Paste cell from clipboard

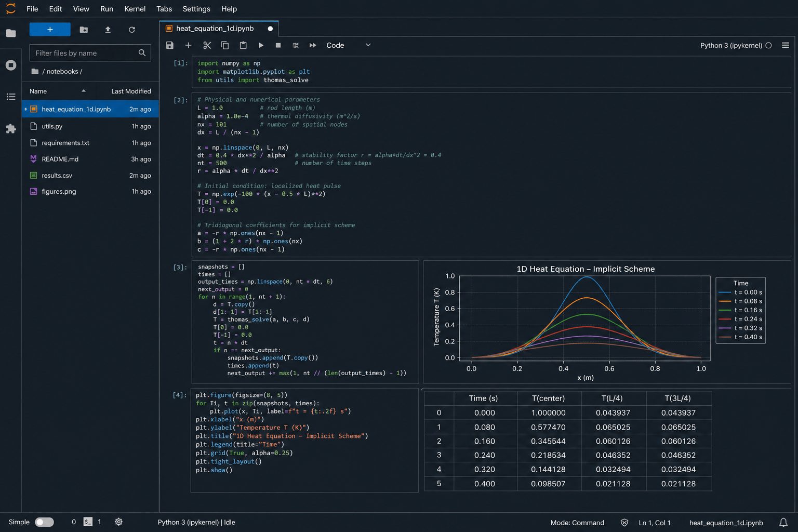point(243,45)
